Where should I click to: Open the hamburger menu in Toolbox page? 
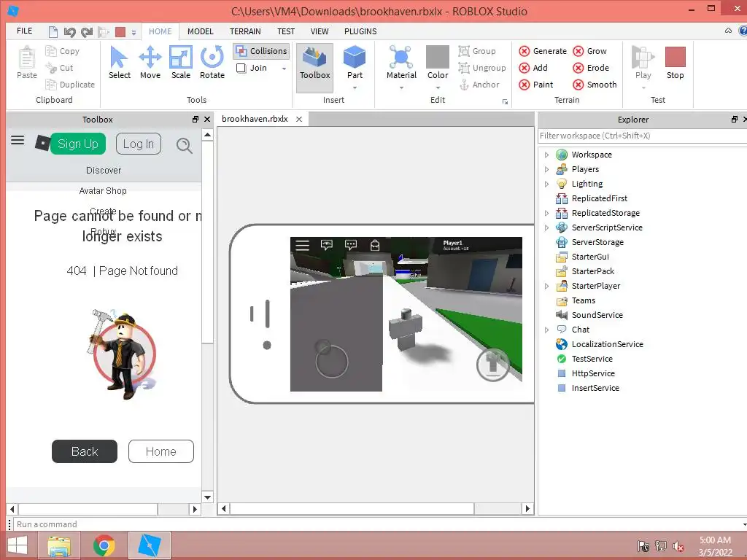18,140
